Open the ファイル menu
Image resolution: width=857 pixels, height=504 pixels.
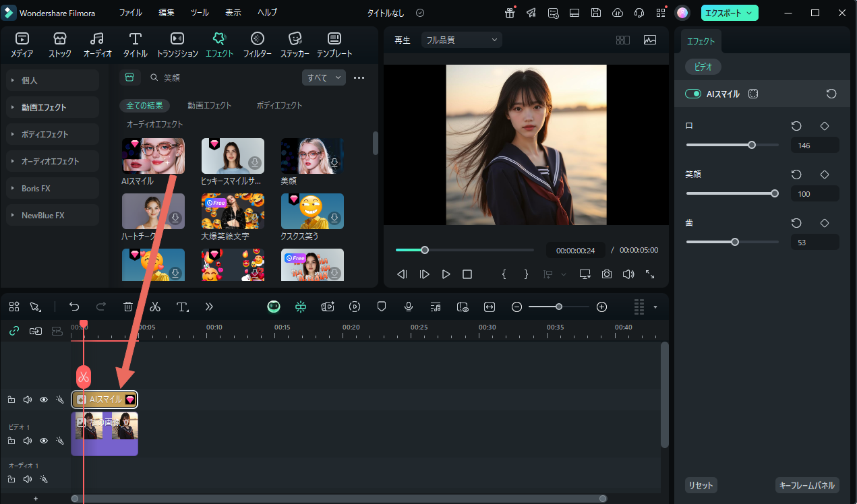131,13
